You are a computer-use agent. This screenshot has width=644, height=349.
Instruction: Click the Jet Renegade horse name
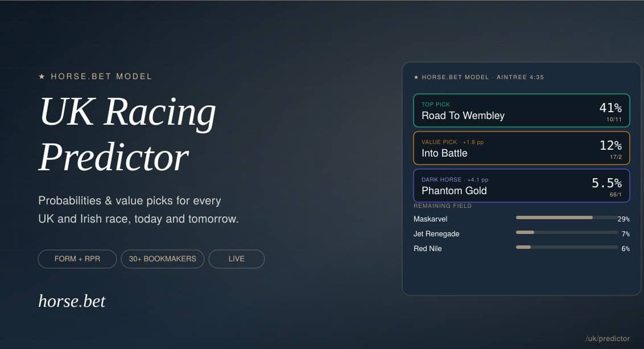[x=436, y=234]
